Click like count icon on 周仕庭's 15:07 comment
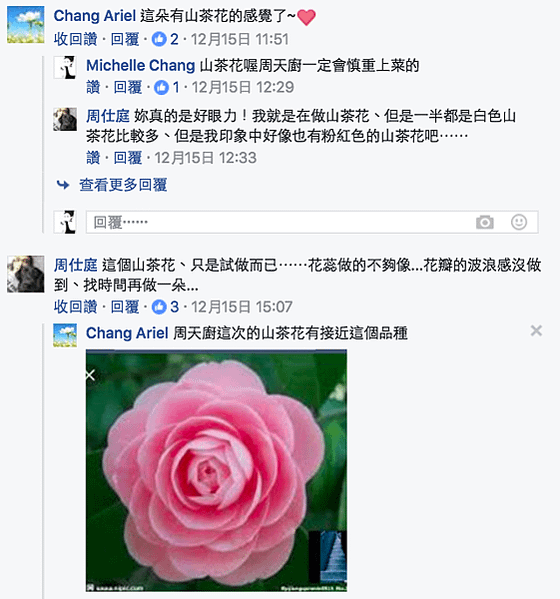 click(159, 307)
